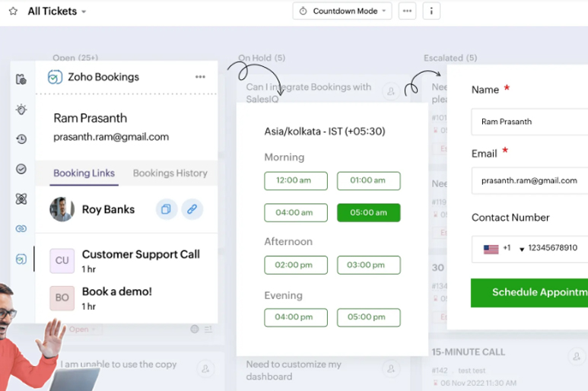Click the favorite star next to All Tickets
This screenshot has width=588, height=391.
pyautogui.click(x=13, y=11)
